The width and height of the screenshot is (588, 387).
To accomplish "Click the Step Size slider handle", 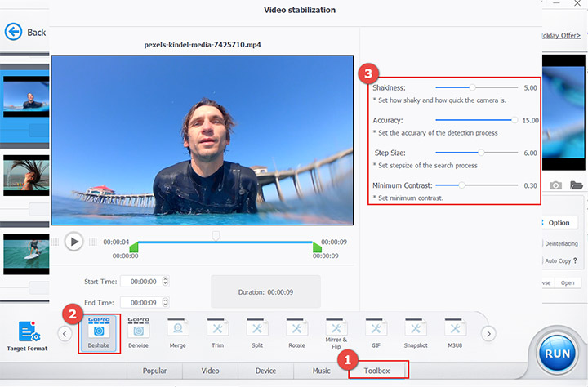I will click(x=481, y=153).
